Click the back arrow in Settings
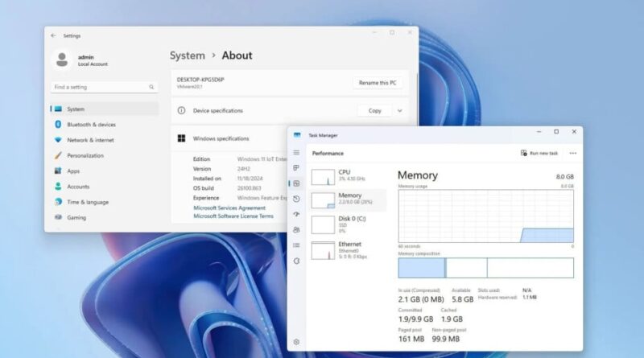This screenshot has height=358, width=644. (53, 35)
